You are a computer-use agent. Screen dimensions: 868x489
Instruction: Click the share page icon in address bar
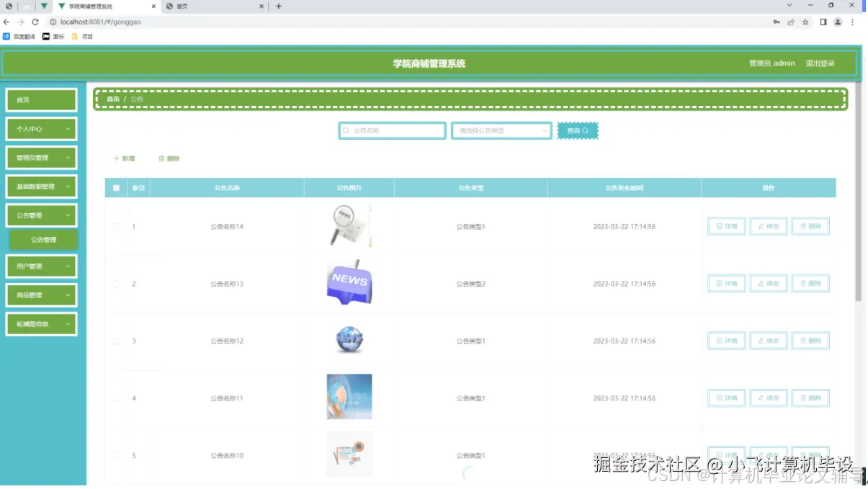(791, 22)
